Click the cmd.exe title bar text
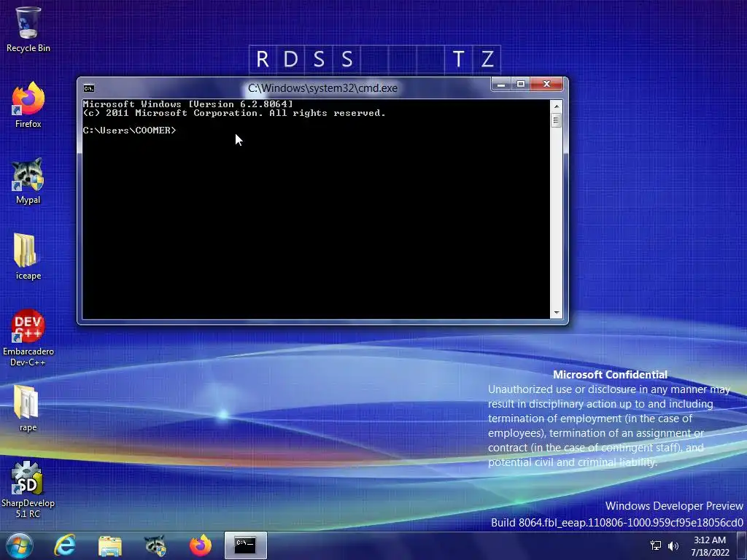The image size is (747, 560). 322,88
